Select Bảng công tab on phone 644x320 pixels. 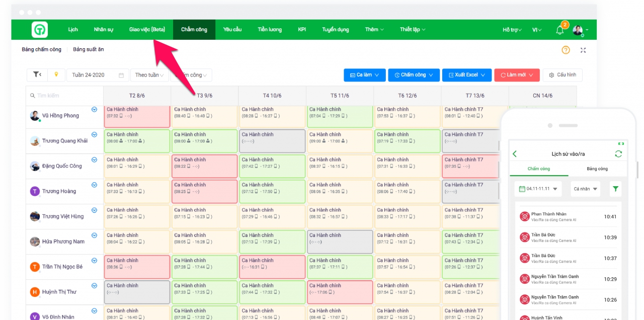597,169
